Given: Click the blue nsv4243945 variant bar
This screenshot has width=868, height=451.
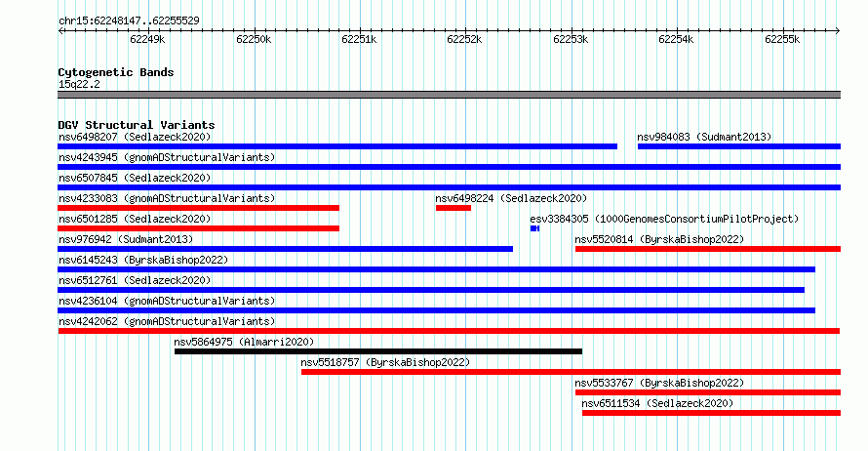Looking at the screenshot, I should pyautogui.click(x=449, y=167).
